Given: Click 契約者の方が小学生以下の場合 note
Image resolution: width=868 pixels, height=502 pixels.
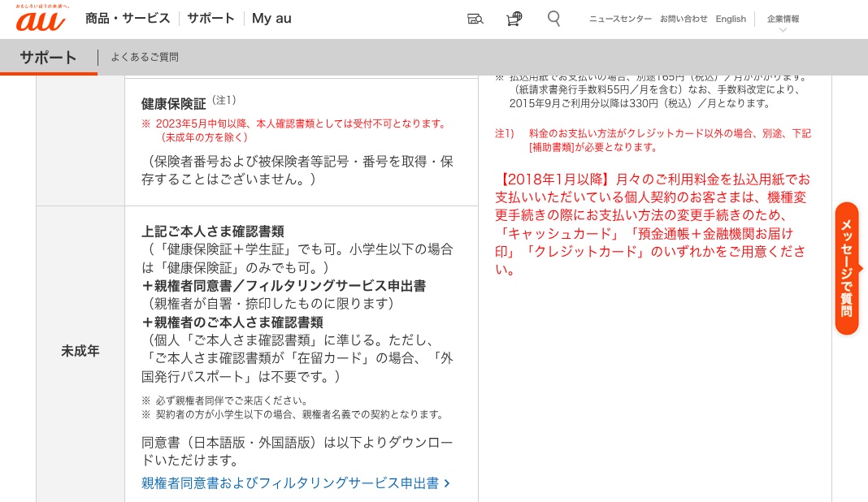Looking at the screenshot, I should click(x=293, y=414).
